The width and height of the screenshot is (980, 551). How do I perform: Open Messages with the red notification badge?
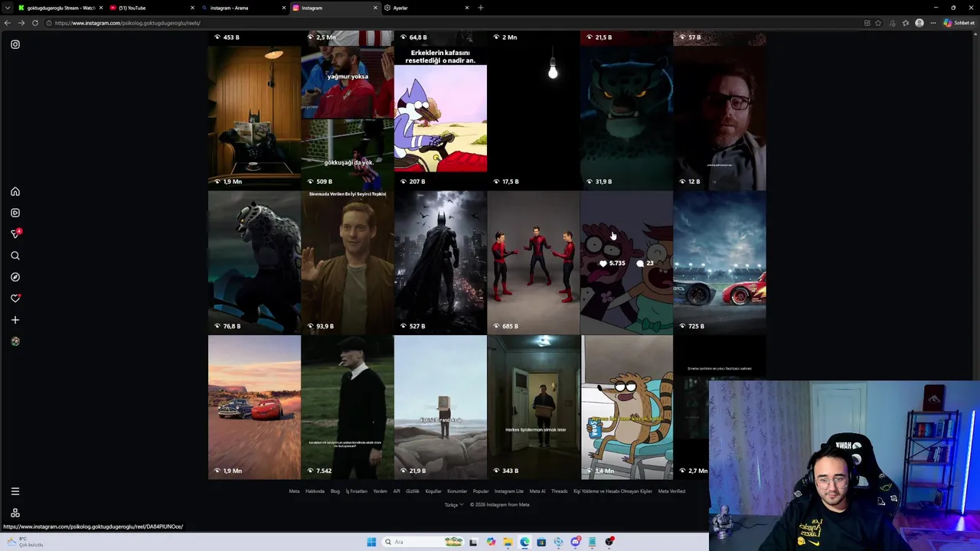15,233
